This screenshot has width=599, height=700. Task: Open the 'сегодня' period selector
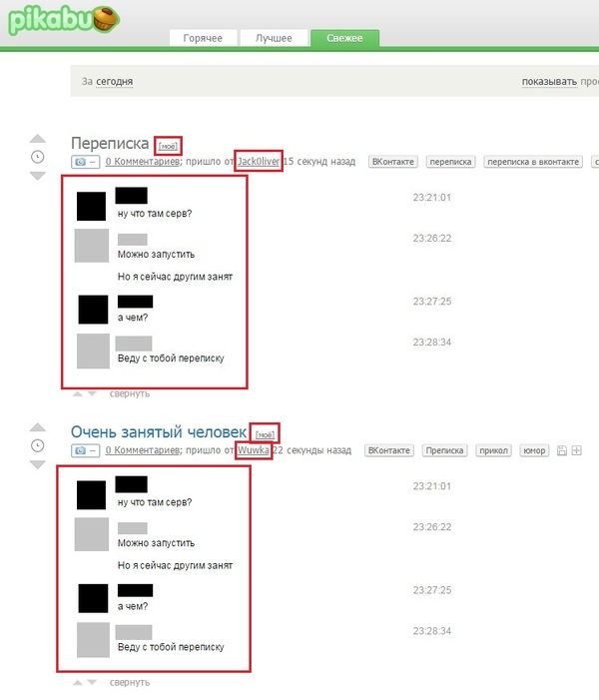[115, 82]
